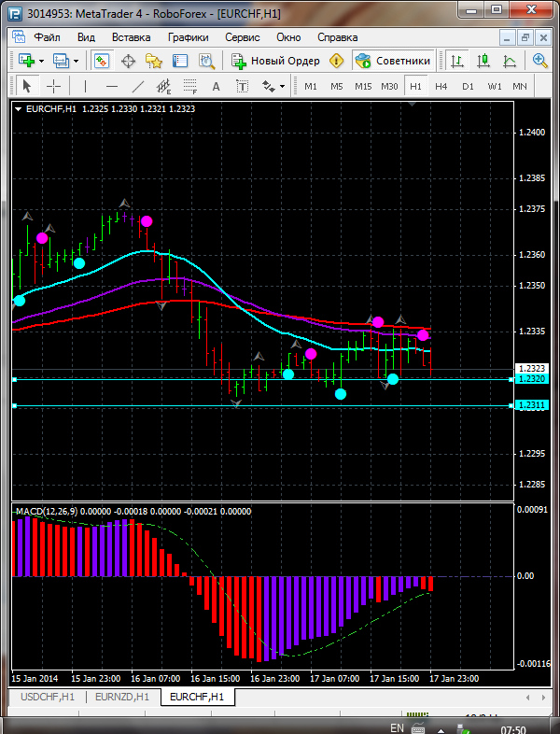Open the chart icon left of Файл
This screenshot has height=734, width=560.
click(x=19, y=37)
